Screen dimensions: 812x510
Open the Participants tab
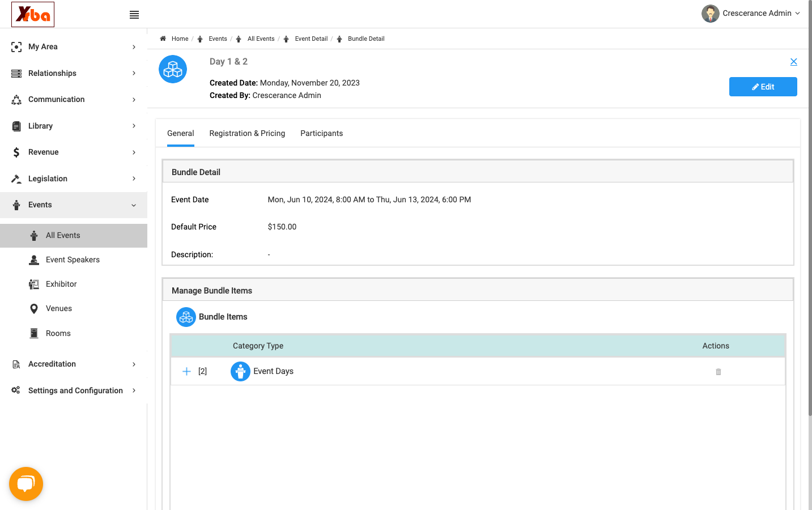321,133
